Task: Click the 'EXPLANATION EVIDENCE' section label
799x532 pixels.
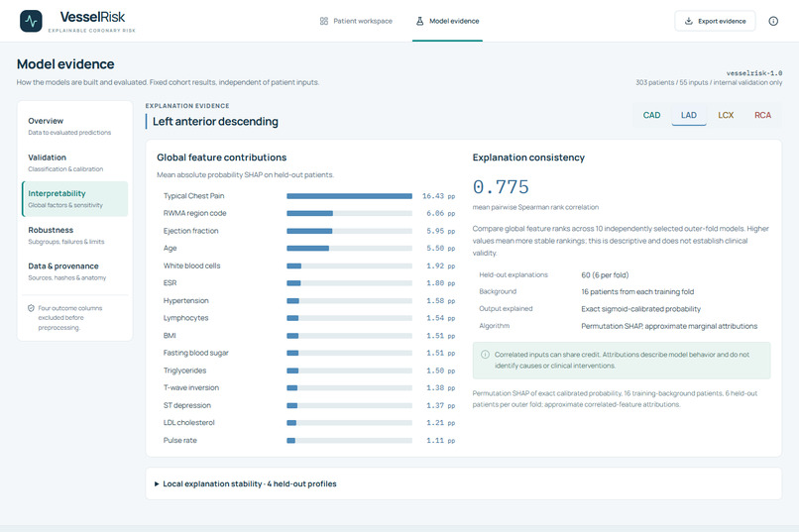Action: point(187,106)
